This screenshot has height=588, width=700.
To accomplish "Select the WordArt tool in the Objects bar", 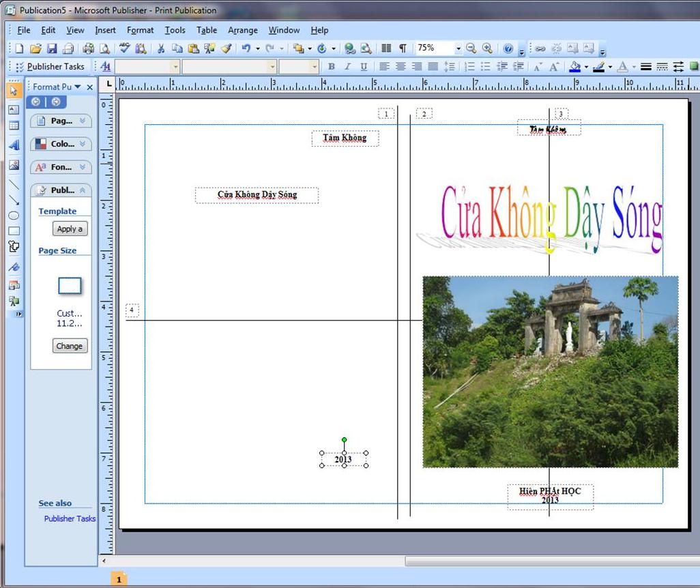I will (x=14, y=145).
